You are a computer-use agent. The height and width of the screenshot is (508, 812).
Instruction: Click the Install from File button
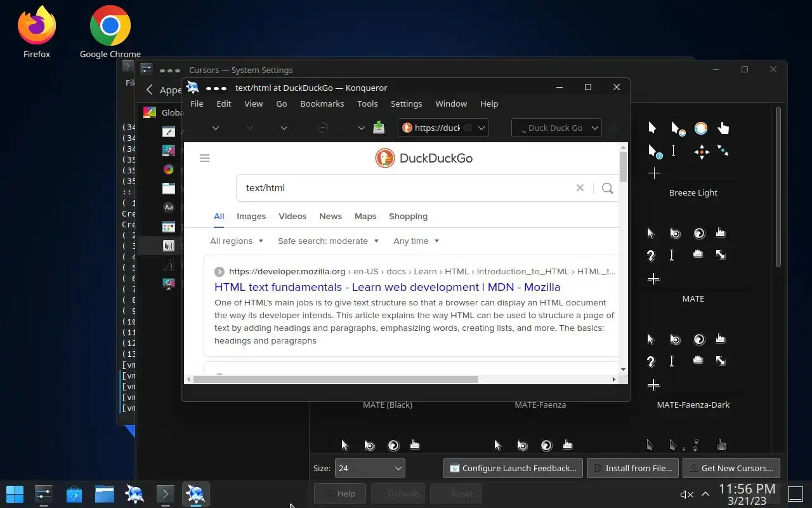632,468
